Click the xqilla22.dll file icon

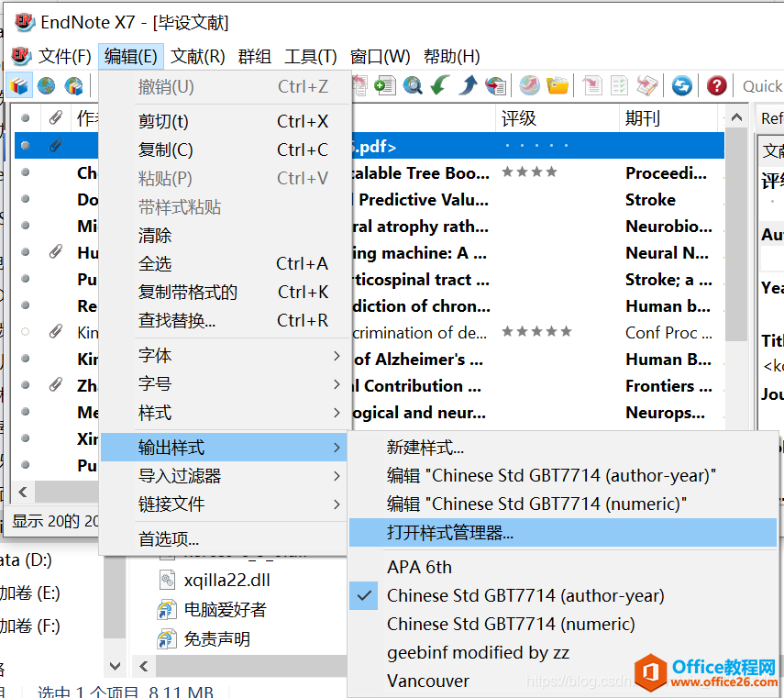167,580
